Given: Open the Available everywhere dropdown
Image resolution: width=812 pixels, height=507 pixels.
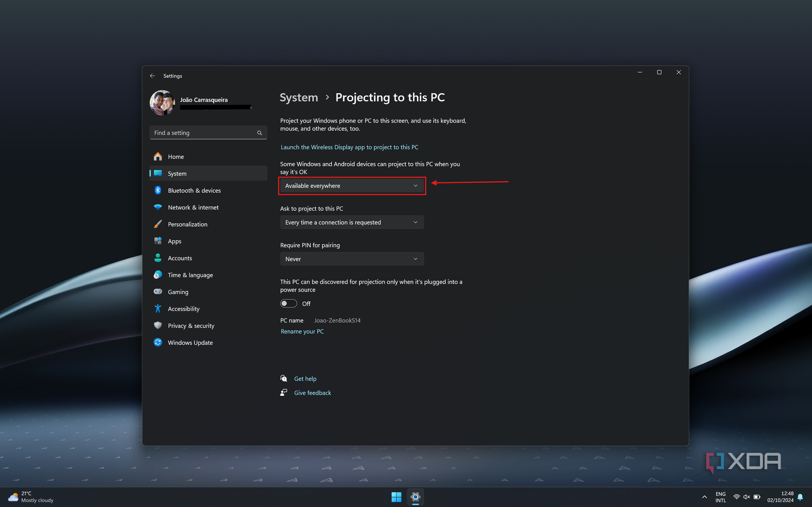Looking at the screenshot, I should [352, 186].
